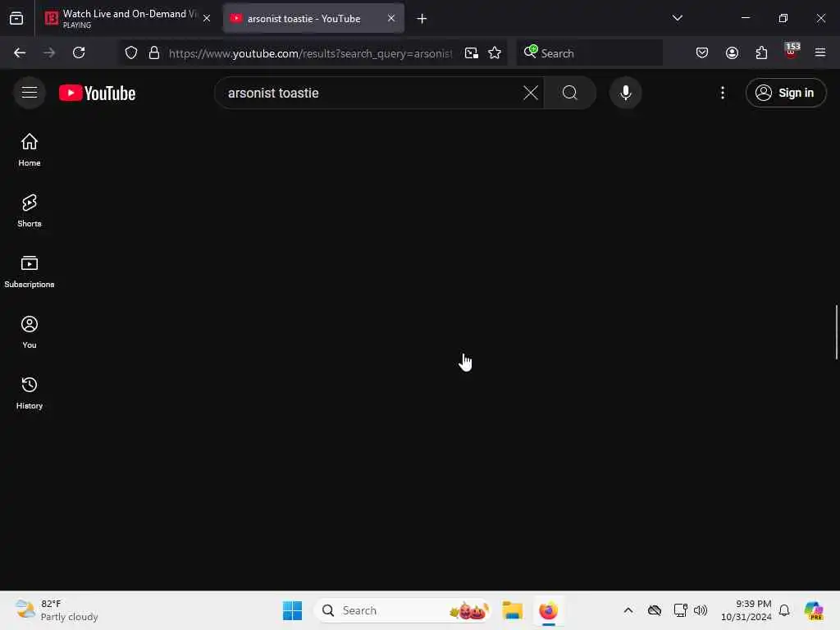This screenshot has height=630, width=840.
Task: Close the arsonist toastie YouTube tab
Action: pos(391,18)
